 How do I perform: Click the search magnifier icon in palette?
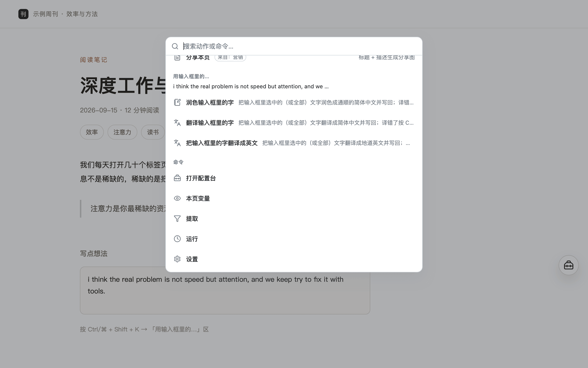tap(175, 46)
